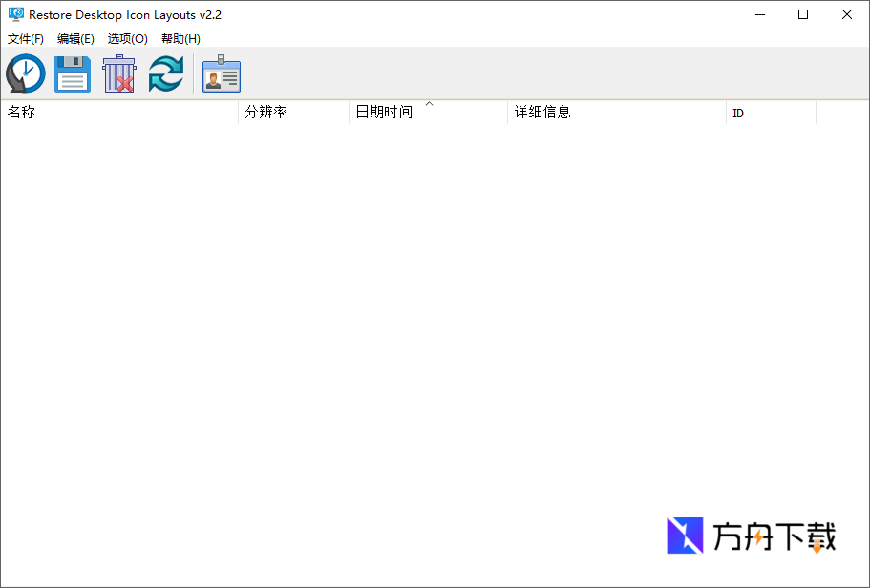
Task: Open the 选项(O) menu
Action: pyautogui.click(x=125, y=39)
